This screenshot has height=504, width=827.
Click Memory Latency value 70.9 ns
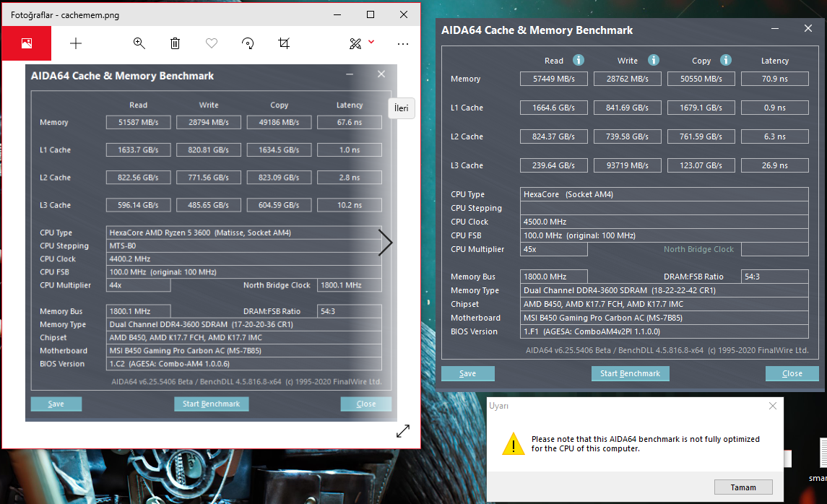(x=775, y=79)
